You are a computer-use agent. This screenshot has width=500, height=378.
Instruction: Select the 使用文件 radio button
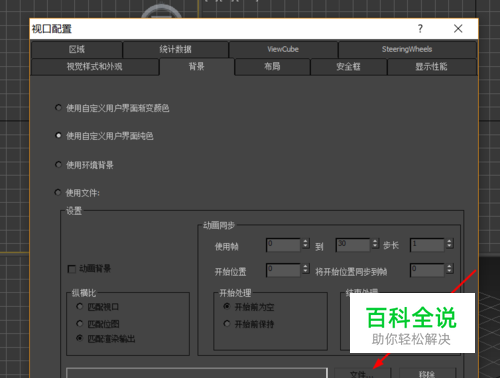(58, 193)
